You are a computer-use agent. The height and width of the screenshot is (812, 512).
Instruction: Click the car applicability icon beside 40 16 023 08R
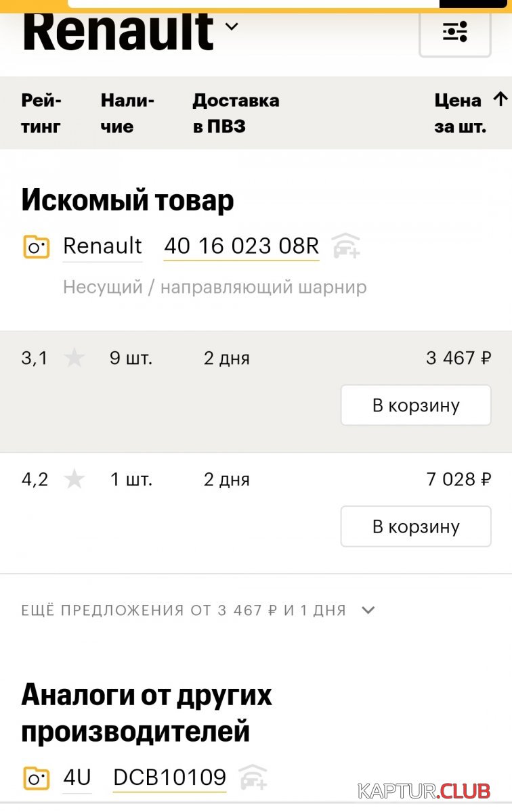(x=346, y=246)
